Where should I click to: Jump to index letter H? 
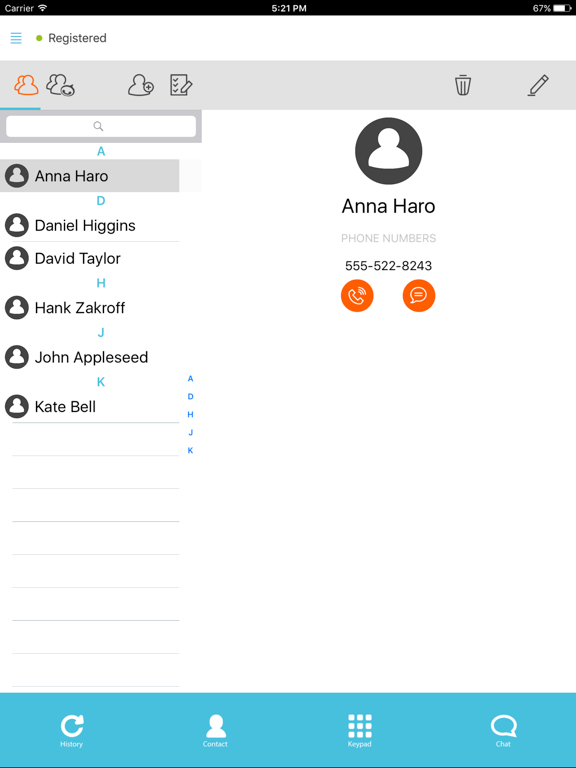(x=191, y=414)
